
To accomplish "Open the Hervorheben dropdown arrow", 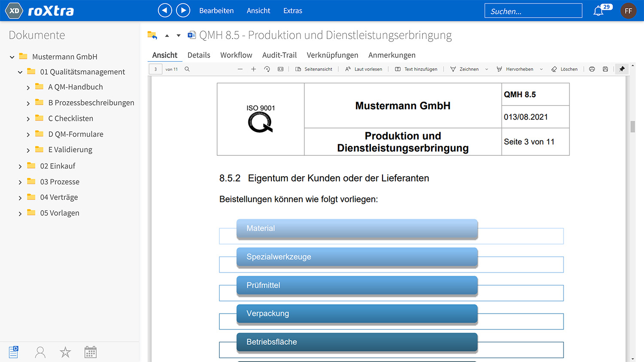I will [541, 69].
